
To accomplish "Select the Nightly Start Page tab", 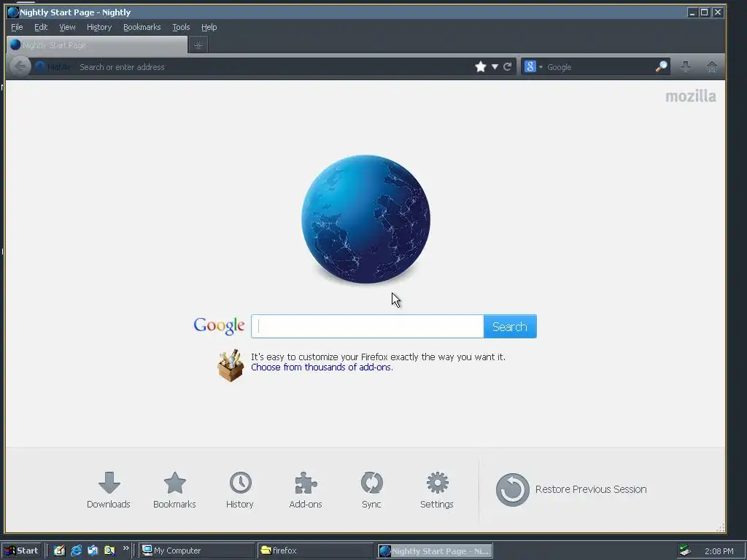I will 97,44.
